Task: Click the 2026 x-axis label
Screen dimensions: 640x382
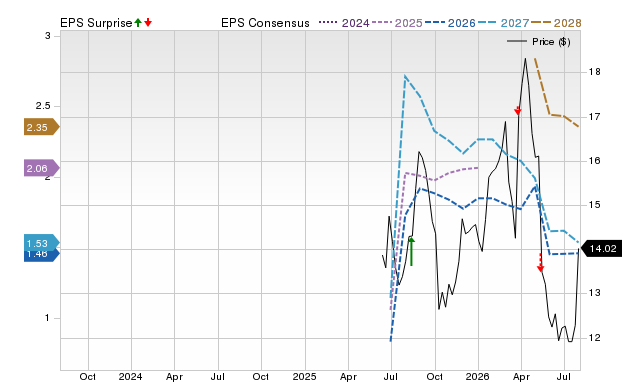Action: (478, 376)
